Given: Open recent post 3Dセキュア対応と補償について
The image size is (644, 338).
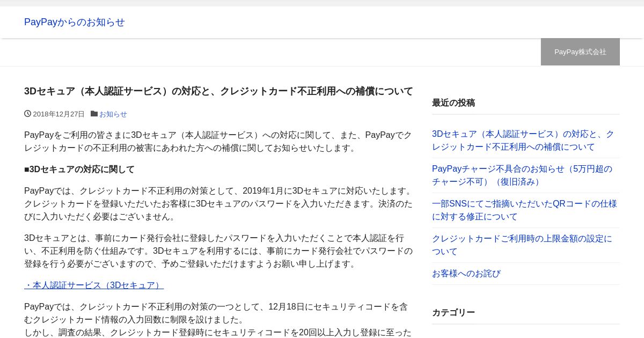Looking at the screenshot, I should click(523, 141).
